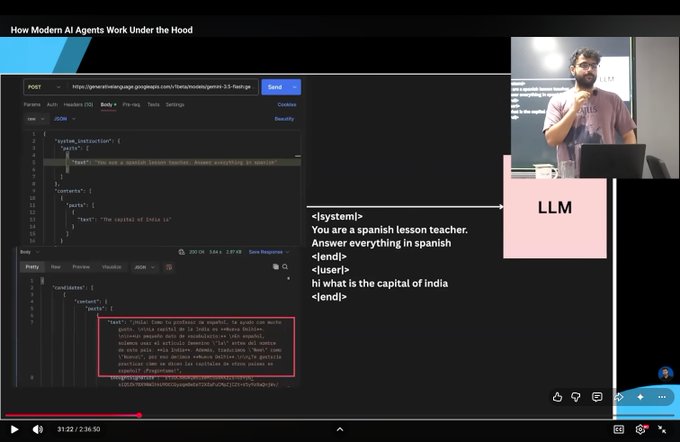Click the video title How Modern AI Agents
Viewport: 680px width, 442px height.
click(101, 30)
